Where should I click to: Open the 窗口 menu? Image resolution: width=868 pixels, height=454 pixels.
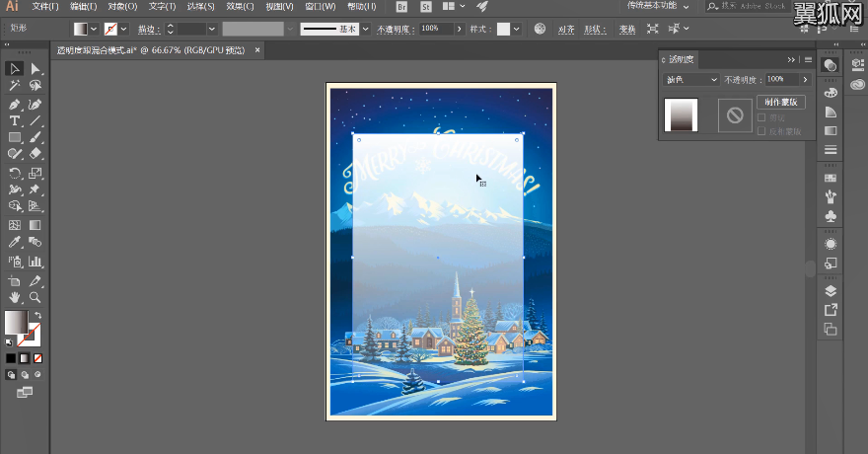pos(320,7)
